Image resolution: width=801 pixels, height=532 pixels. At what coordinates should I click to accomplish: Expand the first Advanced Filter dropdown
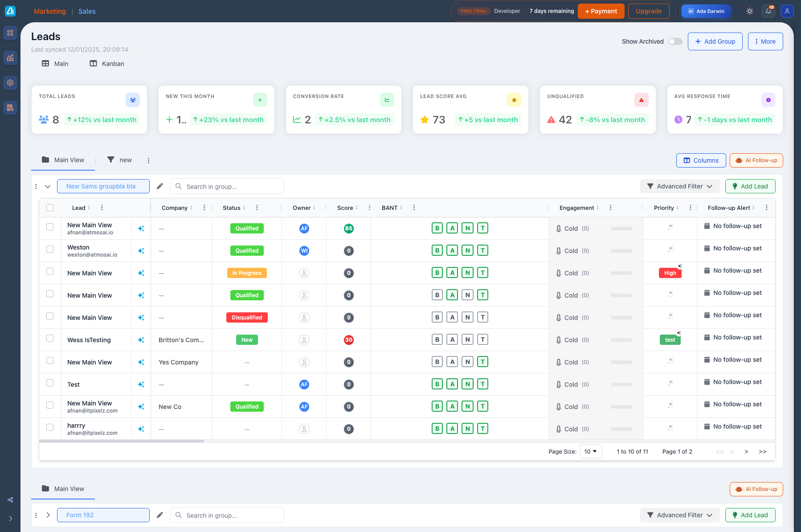click(679, 186)
